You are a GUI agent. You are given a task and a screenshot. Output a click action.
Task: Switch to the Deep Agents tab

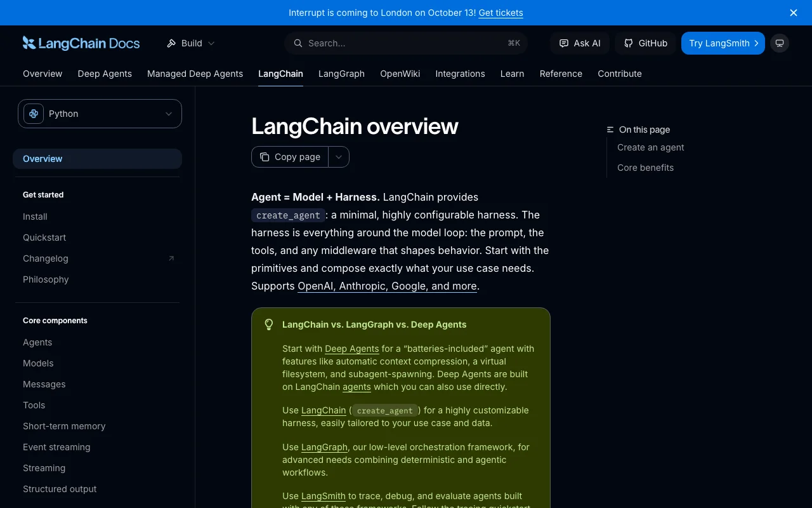105,74
